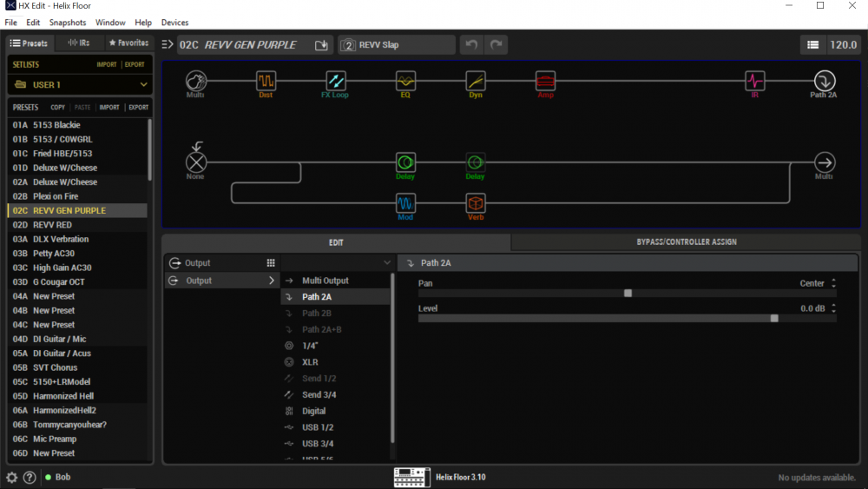Select the Multi input block
Screen dimensions: 868x489
tap(196, 81)
